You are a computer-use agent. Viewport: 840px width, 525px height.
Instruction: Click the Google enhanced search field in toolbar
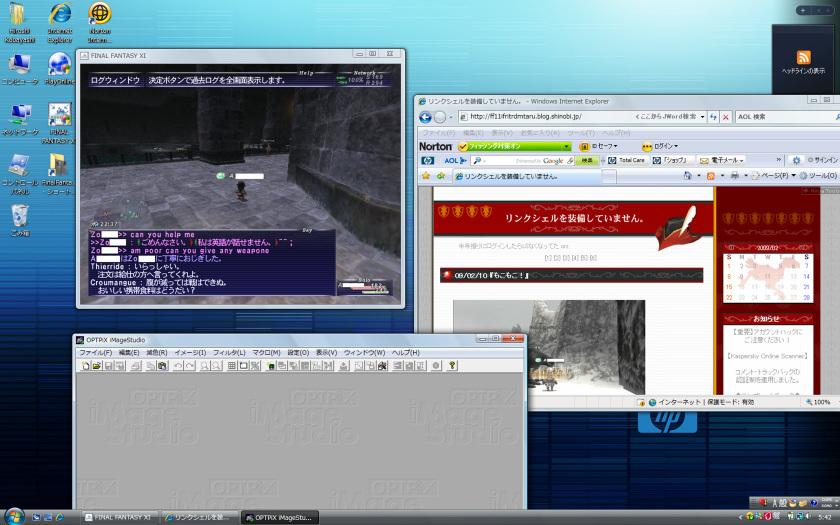523,160
